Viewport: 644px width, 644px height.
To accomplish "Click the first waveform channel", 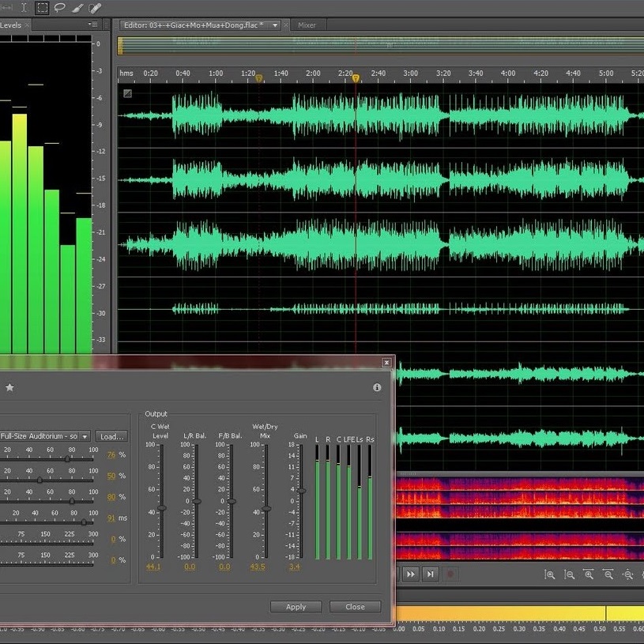I will click(x=380, y=116).
